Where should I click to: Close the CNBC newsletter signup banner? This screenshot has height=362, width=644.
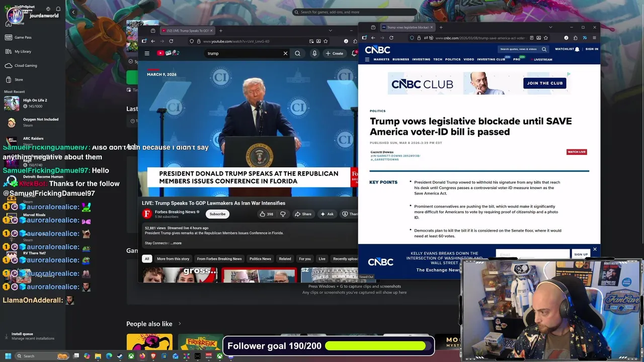[x=595, y=249]
